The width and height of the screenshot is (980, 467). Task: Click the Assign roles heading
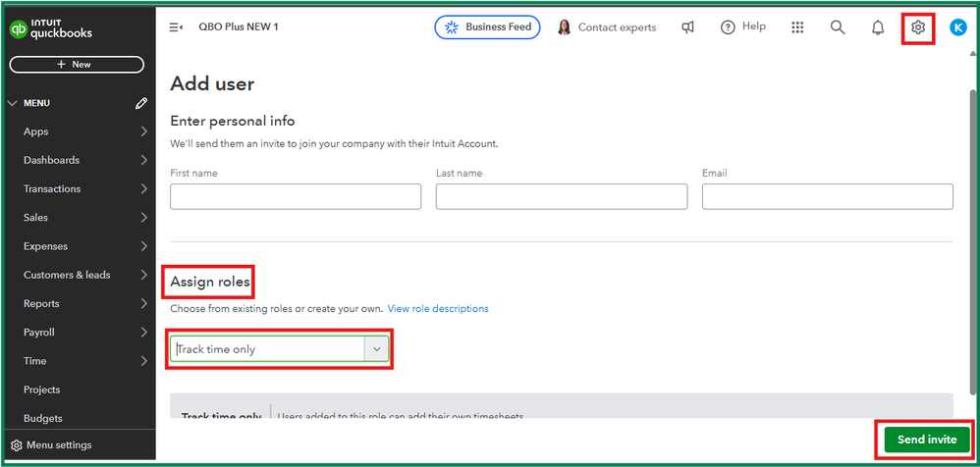click(x=210, y=283)
